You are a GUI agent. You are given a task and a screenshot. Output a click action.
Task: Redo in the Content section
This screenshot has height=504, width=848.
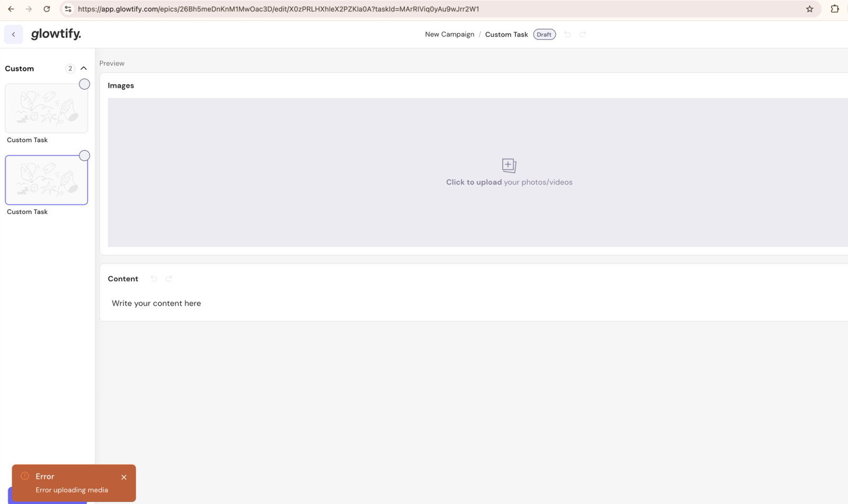pos(169,279)
